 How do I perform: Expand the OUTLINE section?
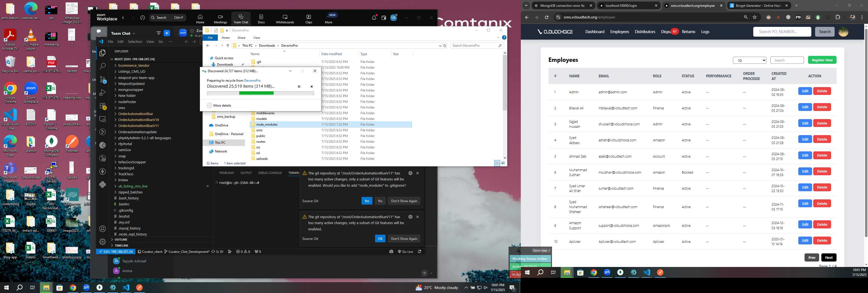pos(121,239)
